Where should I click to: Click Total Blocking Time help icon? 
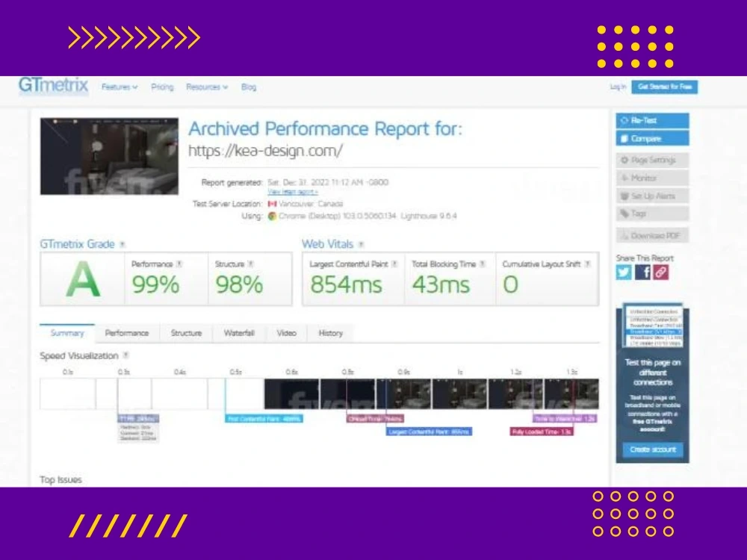pos(483,264)
